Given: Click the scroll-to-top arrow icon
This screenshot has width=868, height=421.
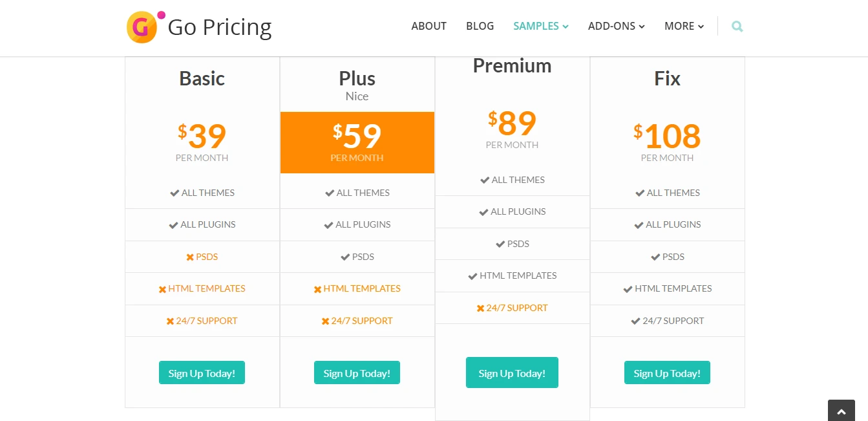Looking at the screenshot, I should coord(841,411).
